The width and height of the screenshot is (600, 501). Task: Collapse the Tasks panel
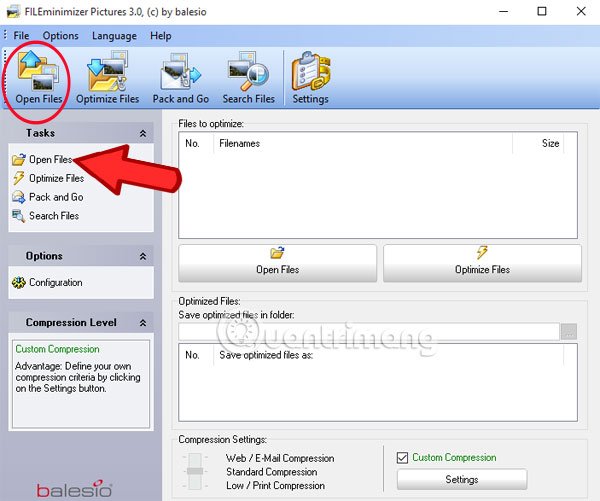tap(143, 133)
